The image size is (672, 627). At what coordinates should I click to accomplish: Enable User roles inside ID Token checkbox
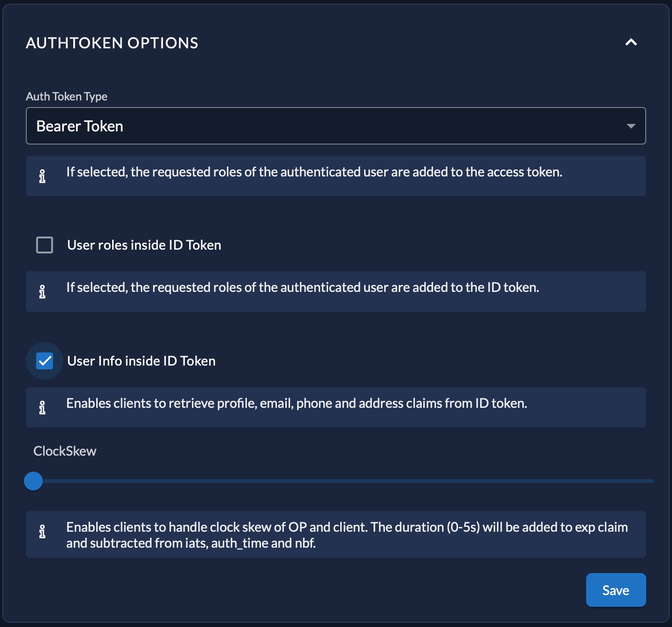tap(45, 245)
